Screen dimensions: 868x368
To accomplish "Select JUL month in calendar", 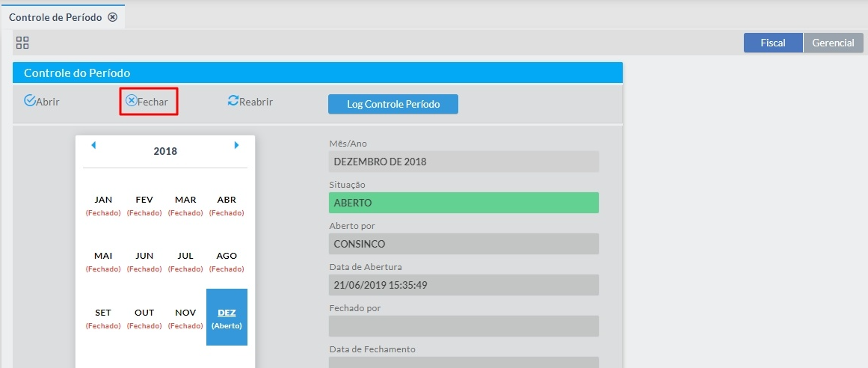I will click(185, 262).
